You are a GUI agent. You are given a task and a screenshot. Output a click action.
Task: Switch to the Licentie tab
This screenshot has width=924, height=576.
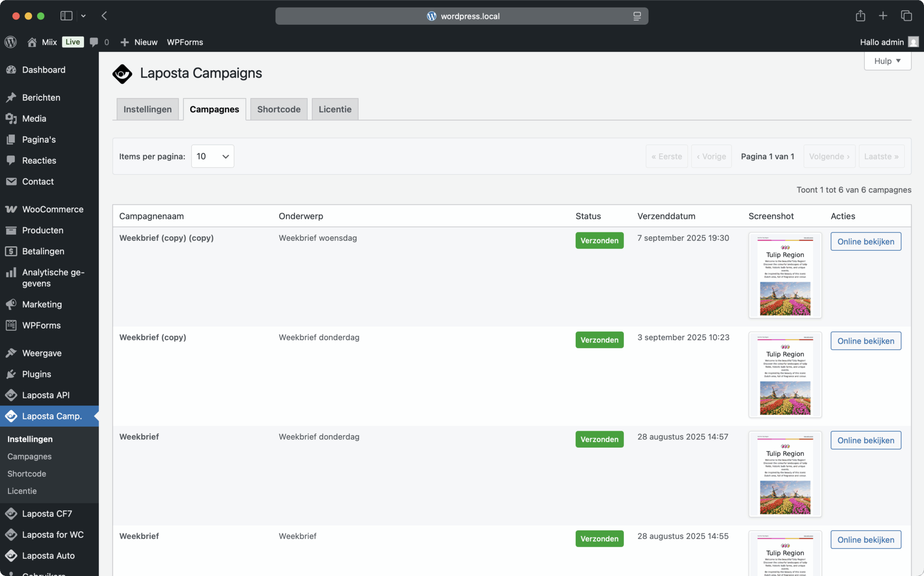click(335, 109)
